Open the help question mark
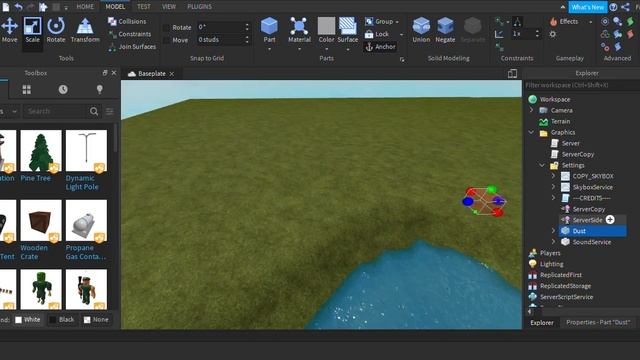Image resolution: width=640 pixels, height=360 pixels. (613, 7)
